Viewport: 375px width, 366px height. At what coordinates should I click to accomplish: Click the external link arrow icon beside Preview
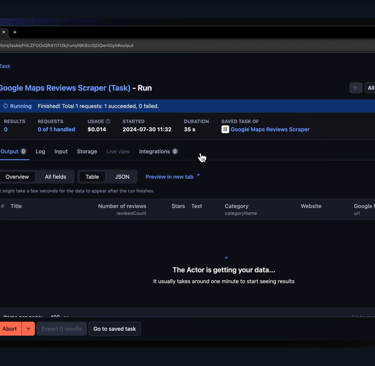pyautogui.click(x=198, y=175)
